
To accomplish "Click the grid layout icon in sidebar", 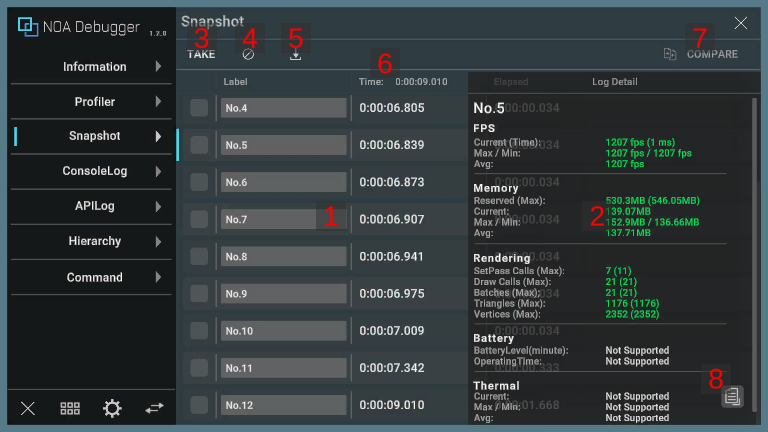I will (70, 408).
